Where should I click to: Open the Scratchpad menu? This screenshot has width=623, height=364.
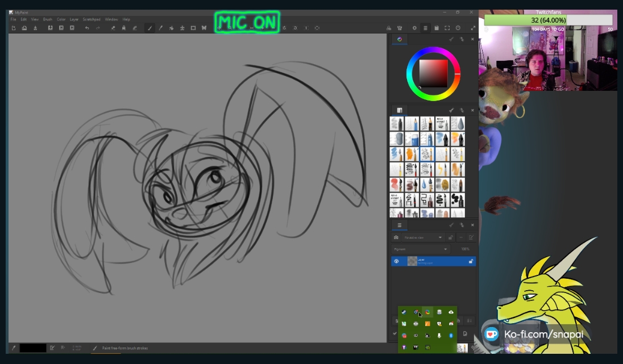[91, 19]
